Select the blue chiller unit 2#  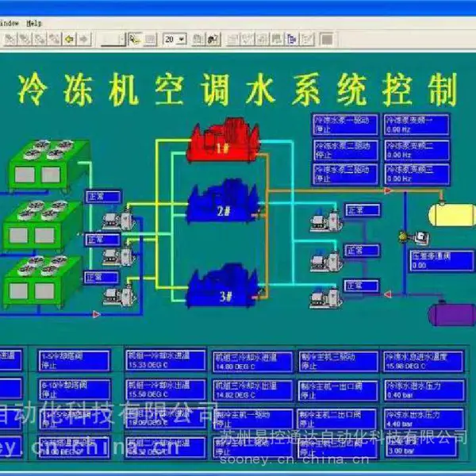[224, 202]
